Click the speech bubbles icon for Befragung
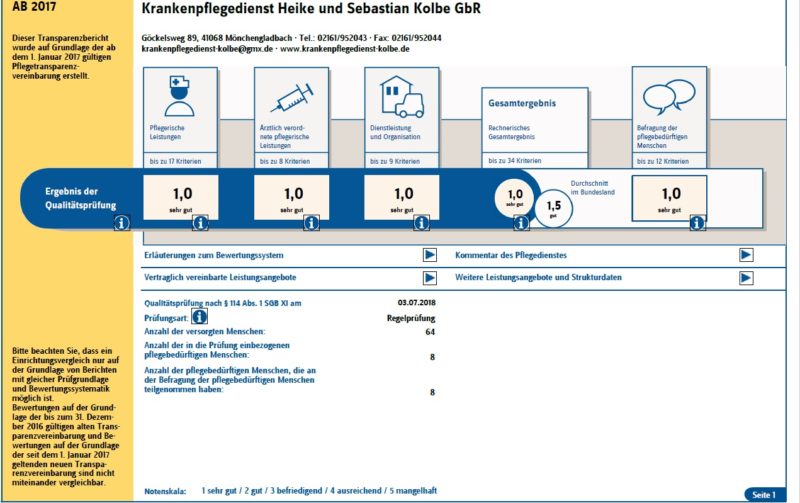Screen dimensions: 800x503 point(669,97)
